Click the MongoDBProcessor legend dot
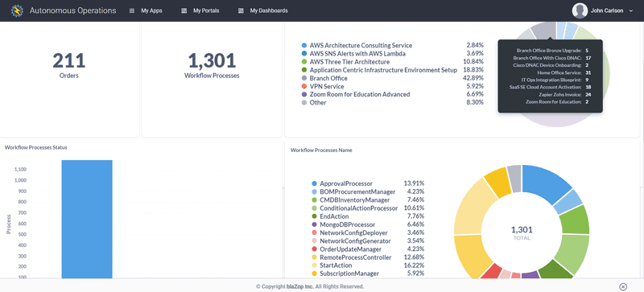The height and width of the screenshot is (292, 644). pyautogui.click(x=314, y=224)
